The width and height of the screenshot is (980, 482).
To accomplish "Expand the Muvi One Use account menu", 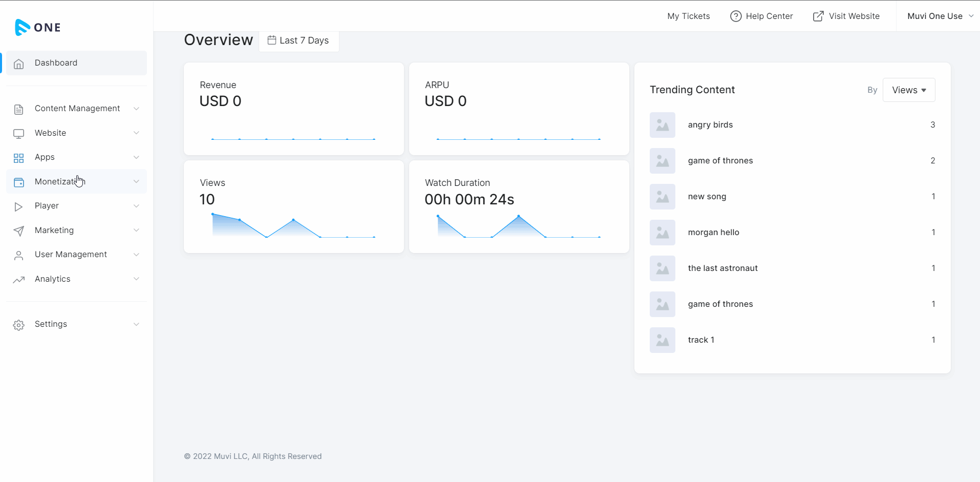I will tap(940, 16).
